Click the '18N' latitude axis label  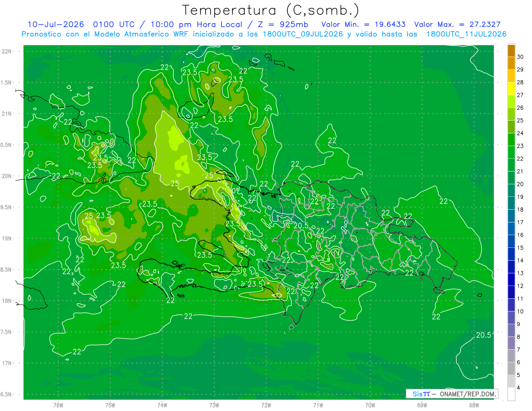point(7,301)
